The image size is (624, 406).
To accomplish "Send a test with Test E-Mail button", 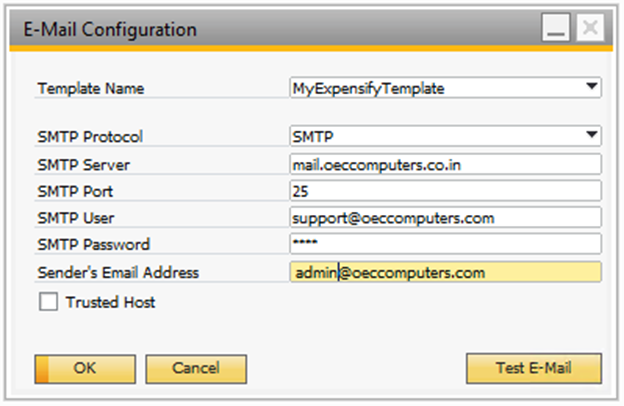I will pos(534,368).
